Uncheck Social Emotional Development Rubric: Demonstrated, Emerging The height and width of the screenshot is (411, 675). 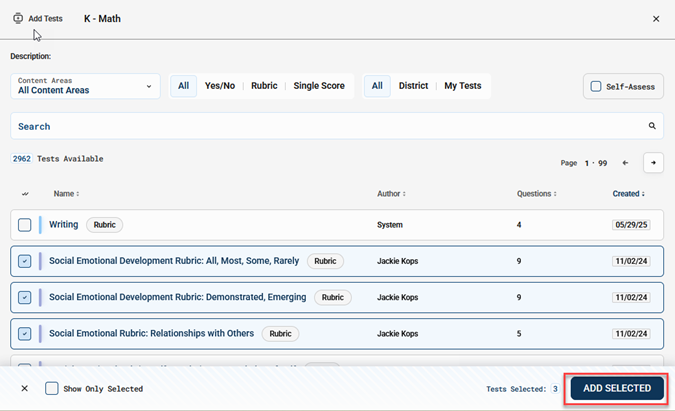tap(25, 297)
